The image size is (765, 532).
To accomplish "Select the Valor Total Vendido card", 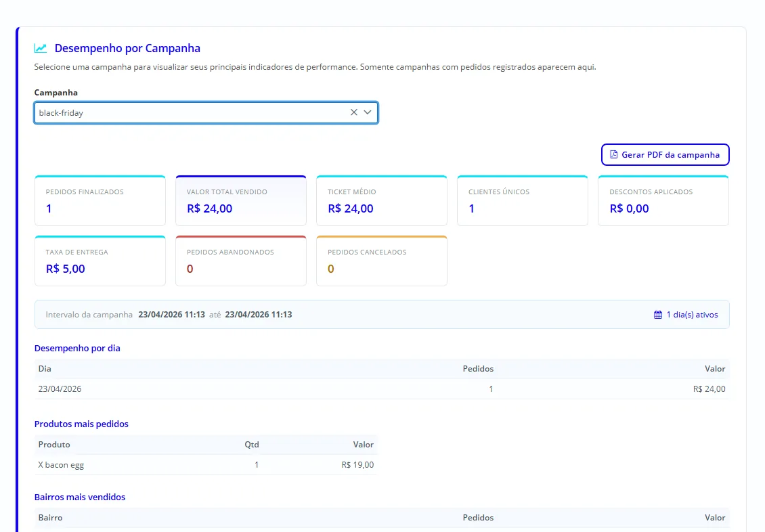I will tap(241, 200).
